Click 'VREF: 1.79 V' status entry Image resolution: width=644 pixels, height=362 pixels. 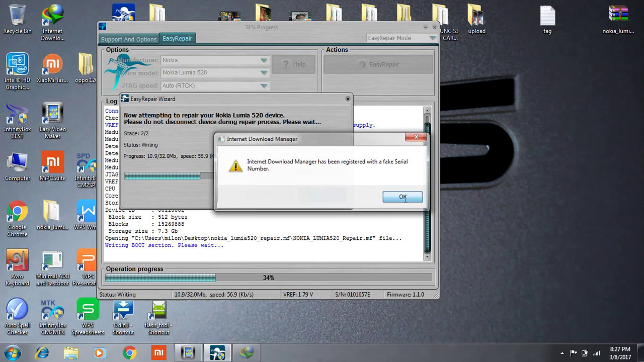298,295
